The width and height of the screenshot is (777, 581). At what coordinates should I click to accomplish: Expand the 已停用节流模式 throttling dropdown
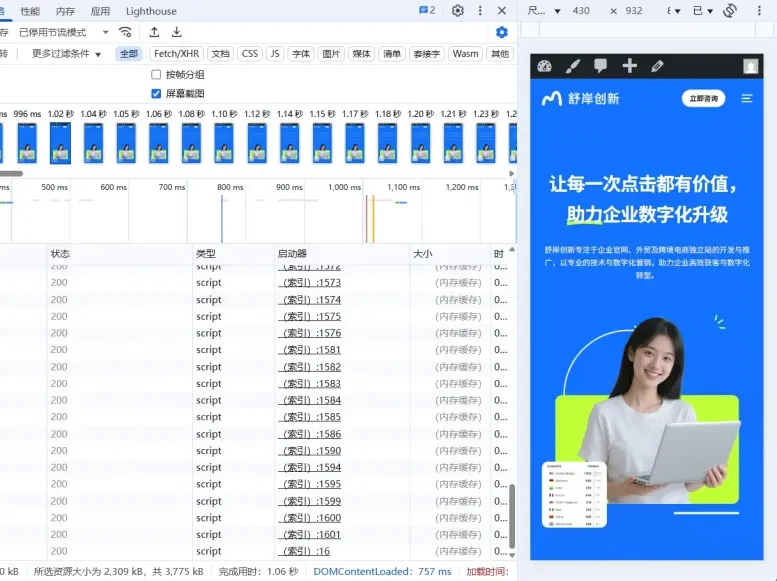point(66,32)
